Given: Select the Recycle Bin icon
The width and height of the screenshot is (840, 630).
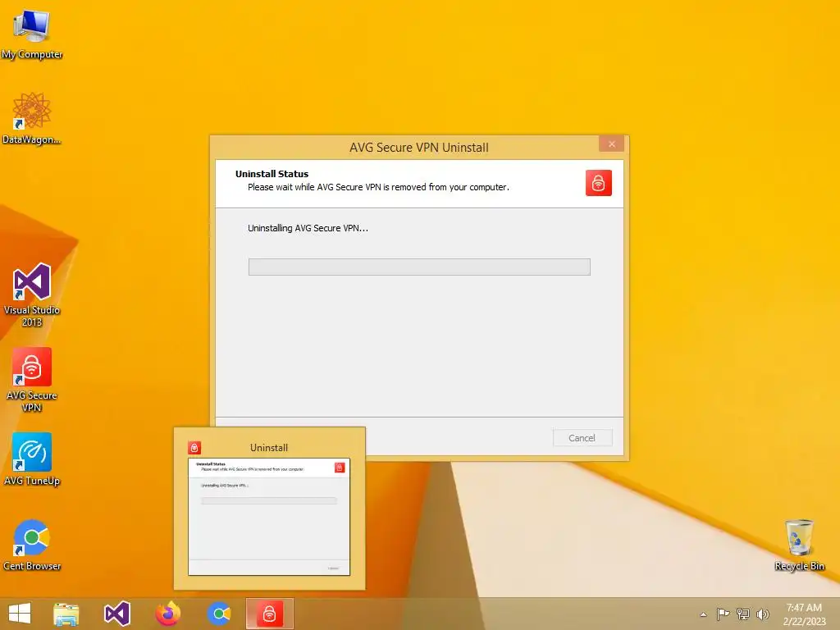Looking at the screenshot, I should pyautogui.click(x=799, y=545).
